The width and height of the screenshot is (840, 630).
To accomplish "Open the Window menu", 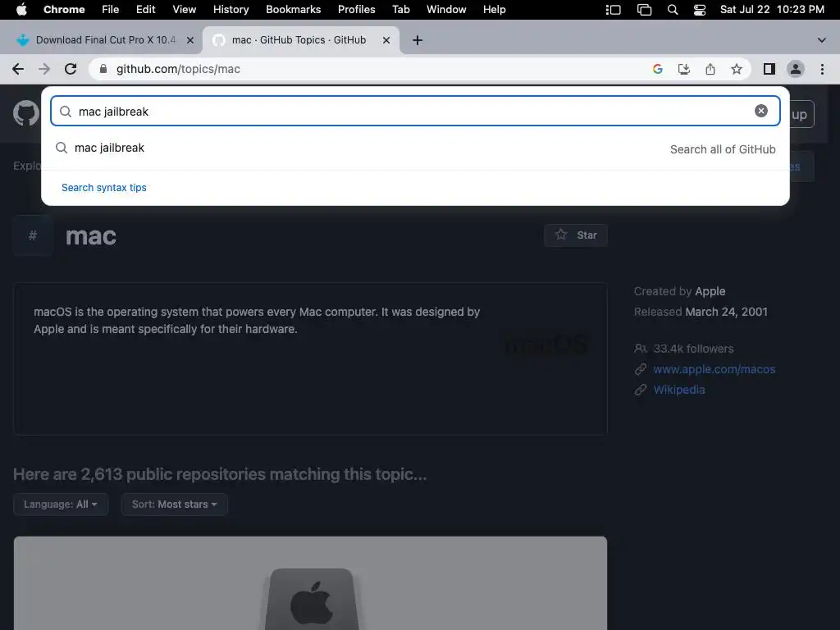I will 446,10.
